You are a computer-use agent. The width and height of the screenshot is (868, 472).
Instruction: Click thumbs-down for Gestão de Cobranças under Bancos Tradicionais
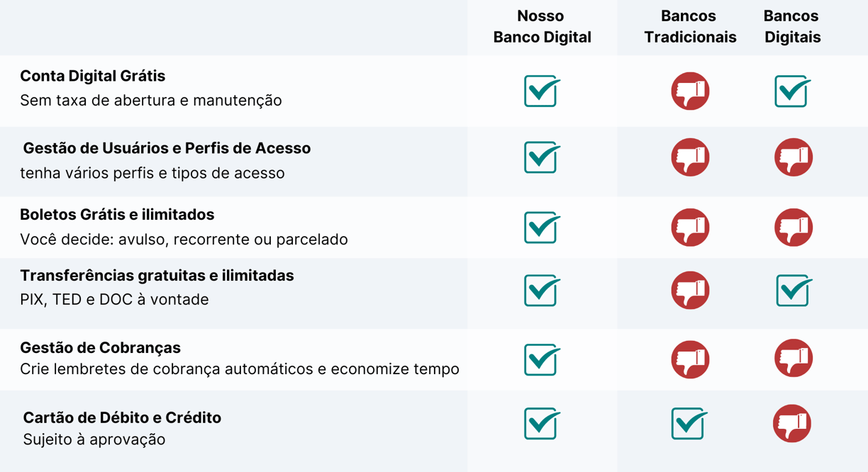(690, 359)
